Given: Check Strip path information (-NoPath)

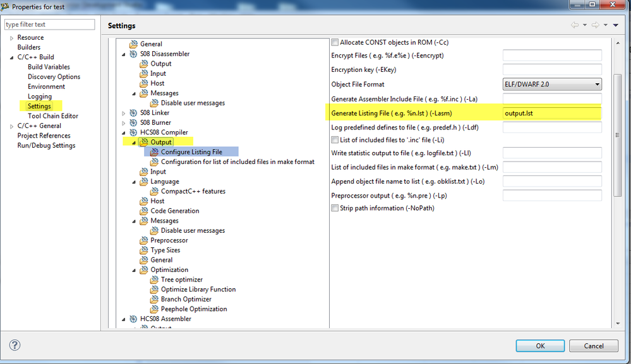Looking at the screenshot, I should coord(335,208).
